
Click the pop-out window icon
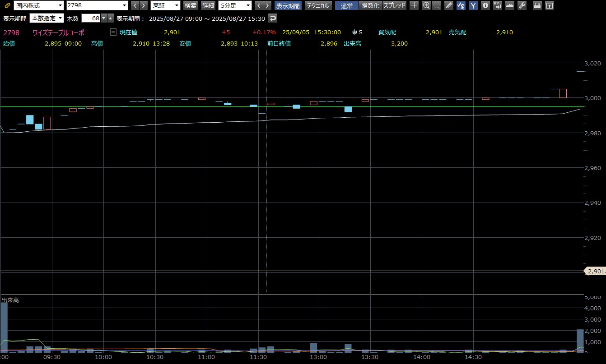click(x=550, y=5)
